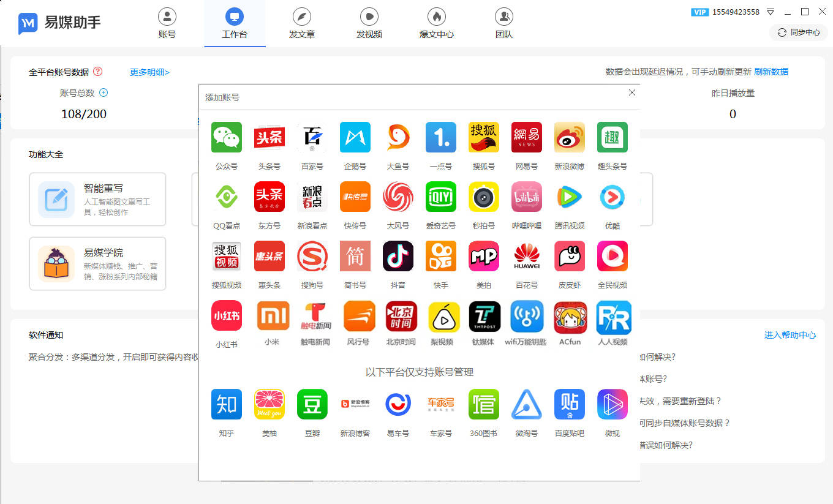Pick the 美拍 platform icon
The image size is (833, 504).
point(484,256)
